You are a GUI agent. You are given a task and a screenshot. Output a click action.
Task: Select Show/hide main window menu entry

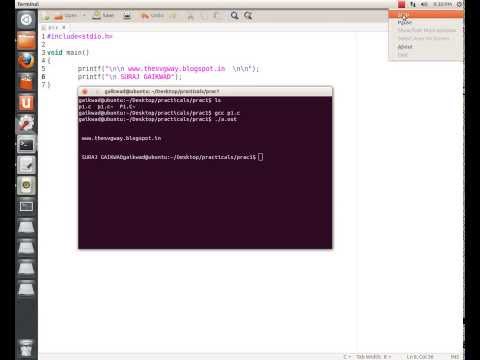click(x=426, y=30)
